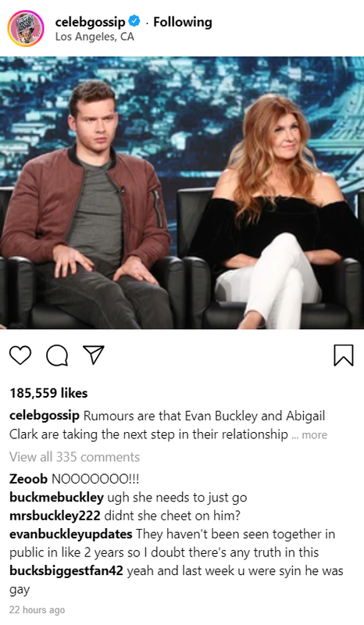Open celebgossip profile picture story ring
364x625 pixels.
pos(26,29)
